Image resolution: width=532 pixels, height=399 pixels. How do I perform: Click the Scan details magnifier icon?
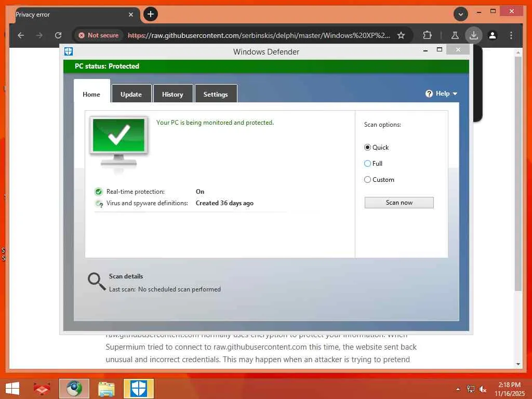point(97,282)
